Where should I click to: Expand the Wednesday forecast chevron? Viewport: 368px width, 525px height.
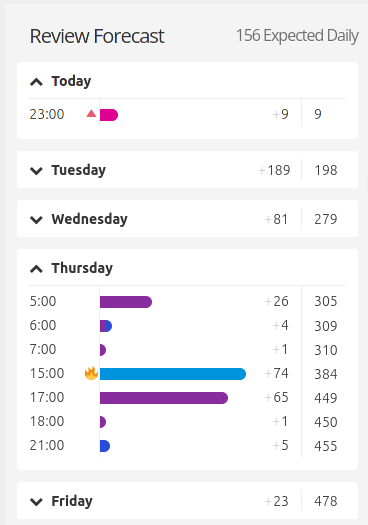click(36, 220)
